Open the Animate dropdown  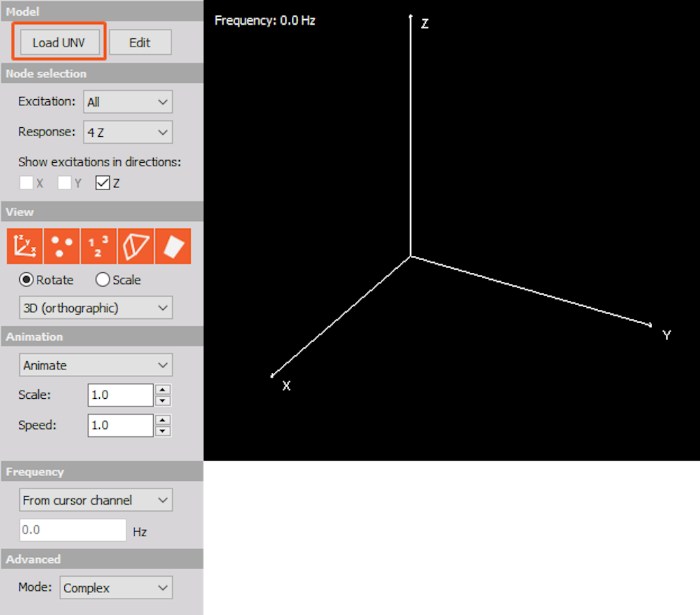coord(96,365)
